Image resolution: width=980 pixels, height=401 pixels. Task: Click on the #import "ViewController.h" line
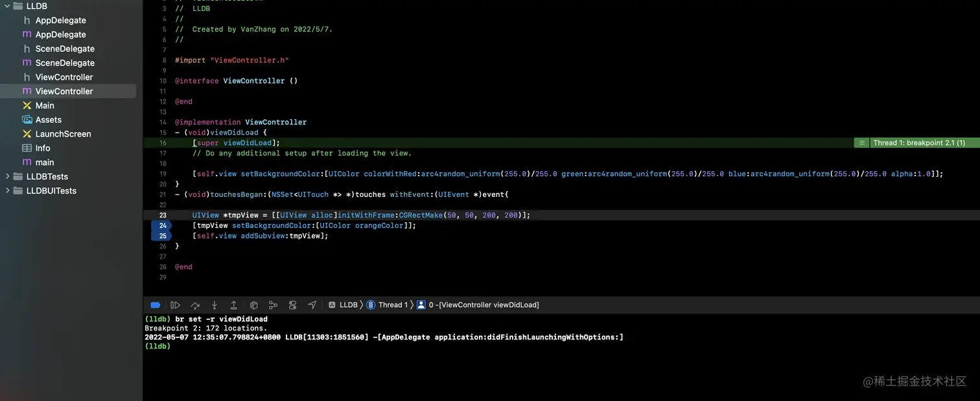click(231, 60)
